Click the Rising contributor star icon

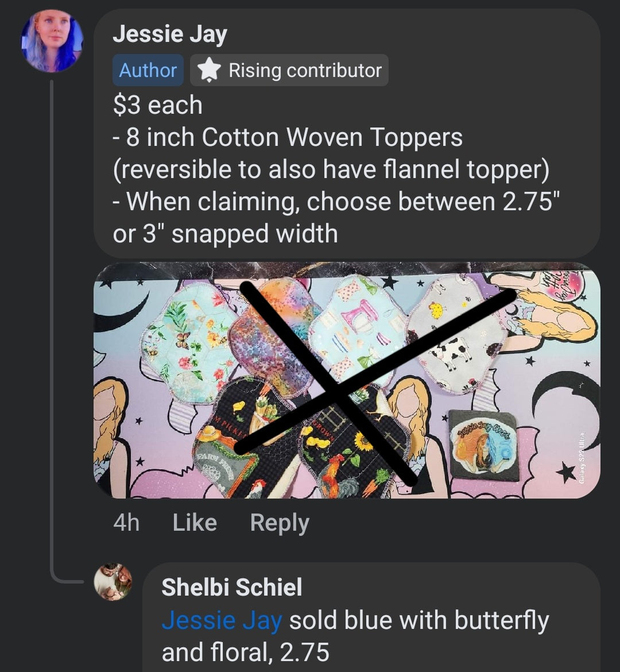pos(209,70)
